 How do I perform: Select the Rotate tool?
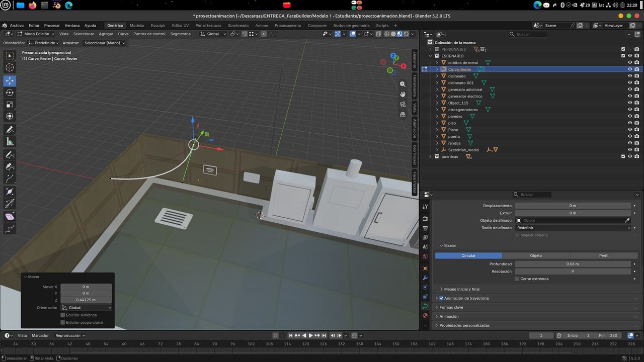pyautogui.click(x=10, y=93)
